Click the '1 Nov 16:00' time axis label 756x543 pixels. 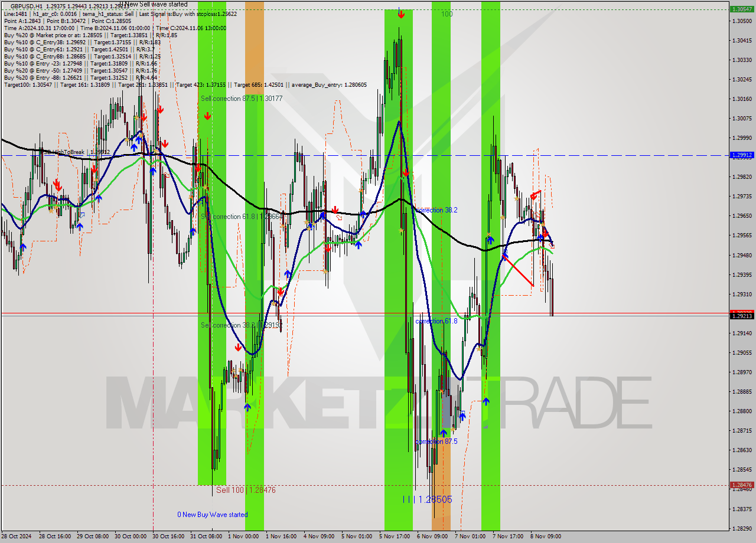(281, 537)
